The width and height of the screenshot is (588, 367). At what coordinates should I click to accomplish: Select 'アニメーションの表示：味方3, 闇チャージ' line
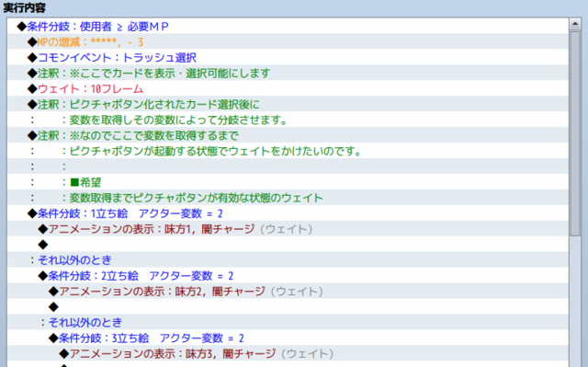pyautogui.click(x=288, y=353)
